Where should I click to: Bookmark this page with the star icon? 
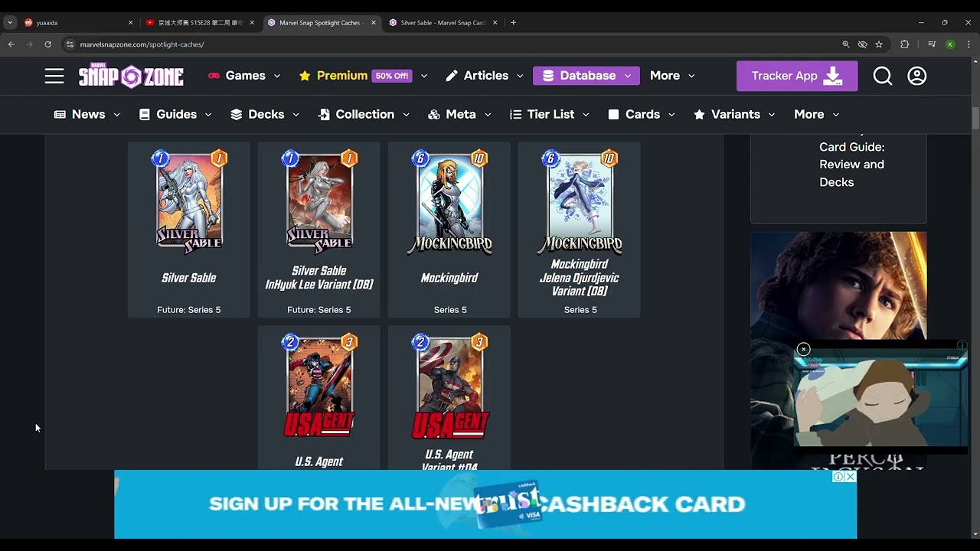pos(879,44)
